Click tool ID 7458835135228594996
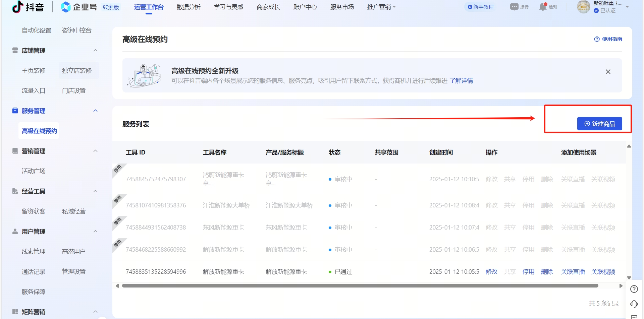 [156, 272]
